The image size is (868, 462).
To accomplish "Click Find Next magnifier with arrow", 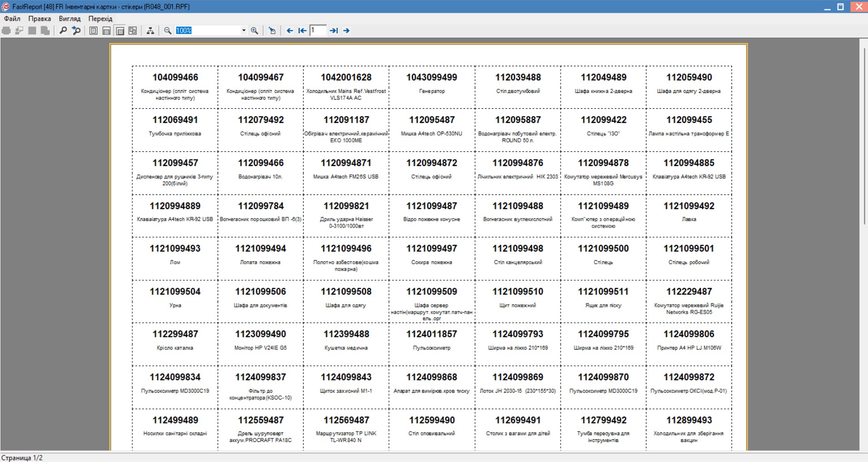I will [x=76, y=30].
